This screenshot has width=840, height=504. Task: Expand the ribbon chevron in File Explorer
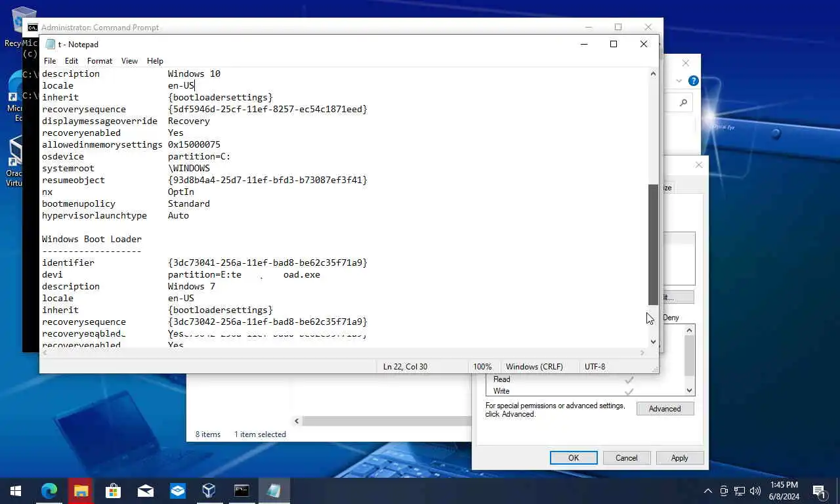679,81
